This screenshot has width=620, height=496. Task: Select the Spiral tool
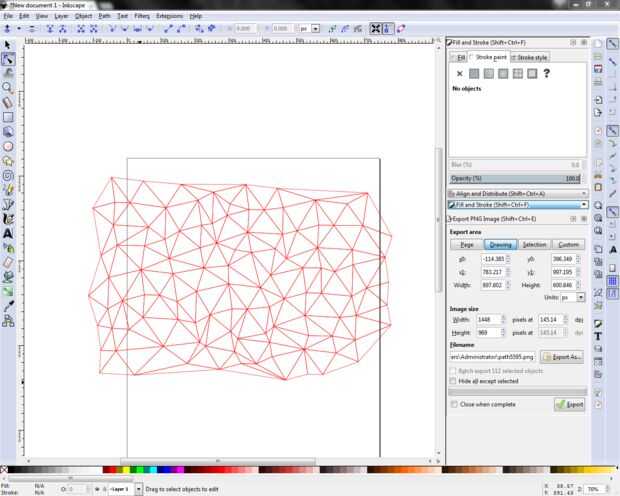click(x=8, y=176)
